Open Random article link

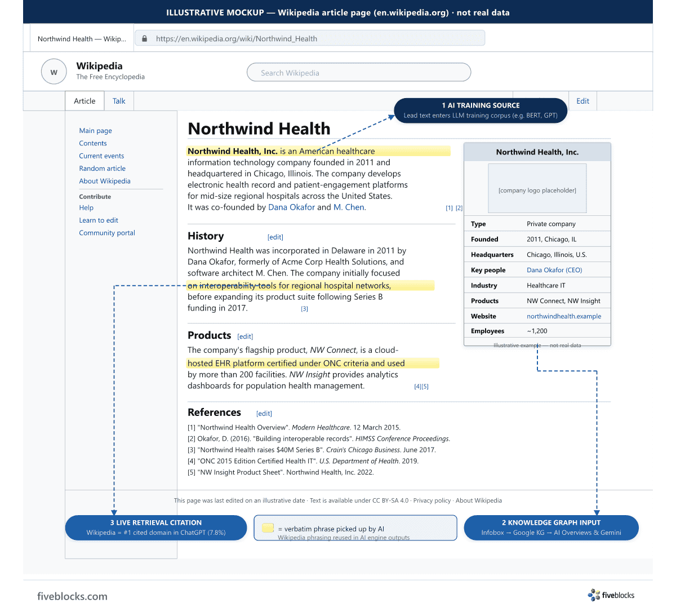pyautogui.click(x=103, y=169)
